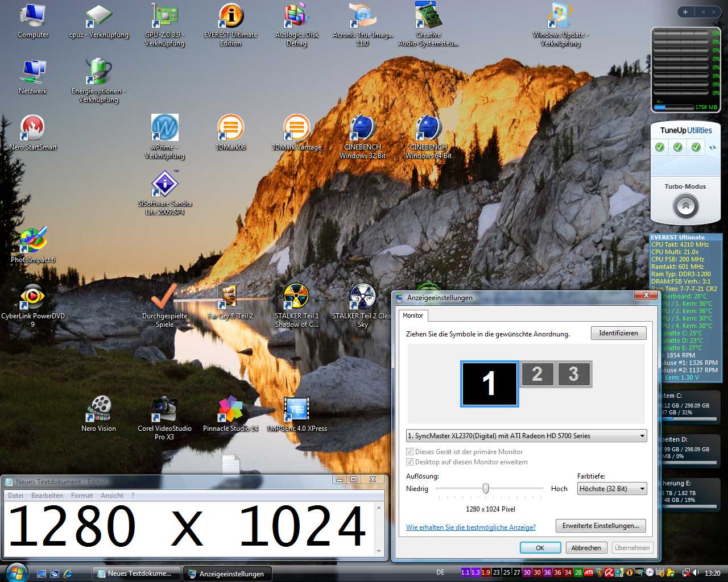Click sidebar add gadget plus button
This screenshot has width=728, height=582.
point(685,12)
